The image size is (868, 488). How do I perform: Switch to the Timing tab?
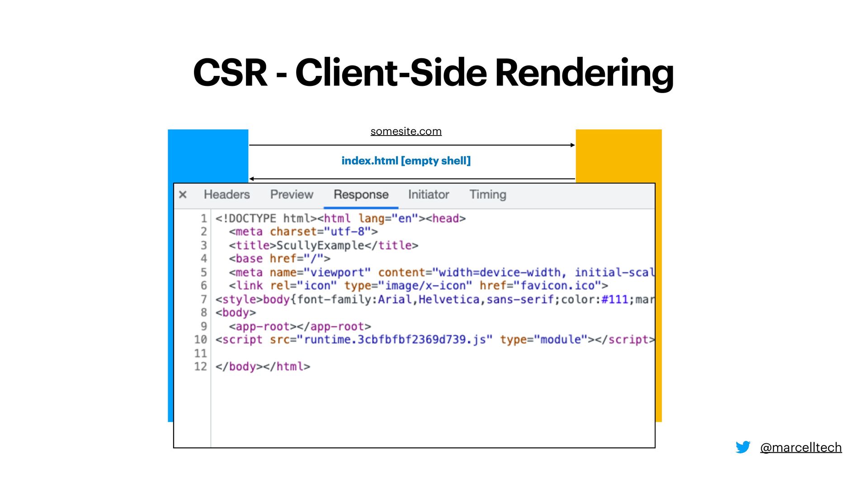tap(487, 195)
